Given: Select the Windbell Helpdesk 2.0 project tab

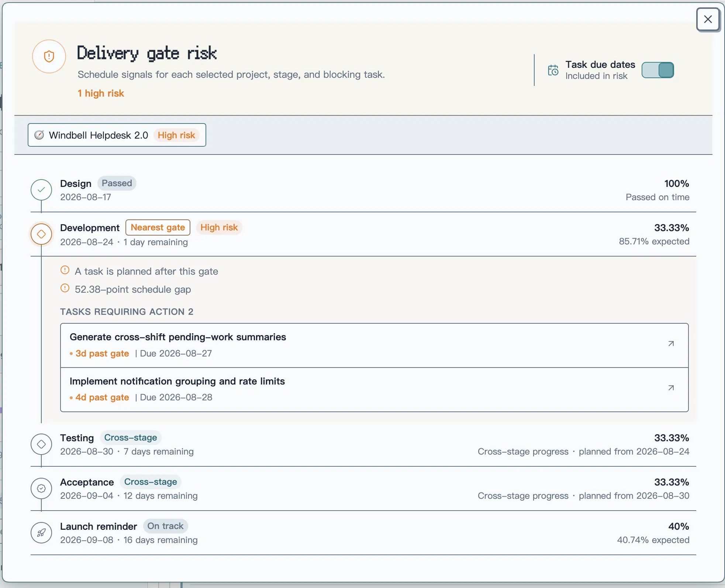Looking at the screenshot, I should coord(117,135).
